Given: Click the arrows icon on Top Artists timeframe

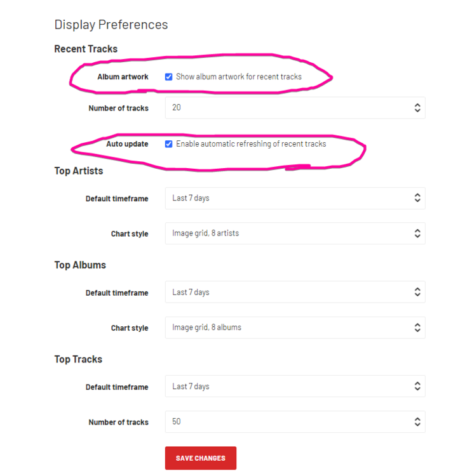Looking at the screenshot, I should 417,198.
